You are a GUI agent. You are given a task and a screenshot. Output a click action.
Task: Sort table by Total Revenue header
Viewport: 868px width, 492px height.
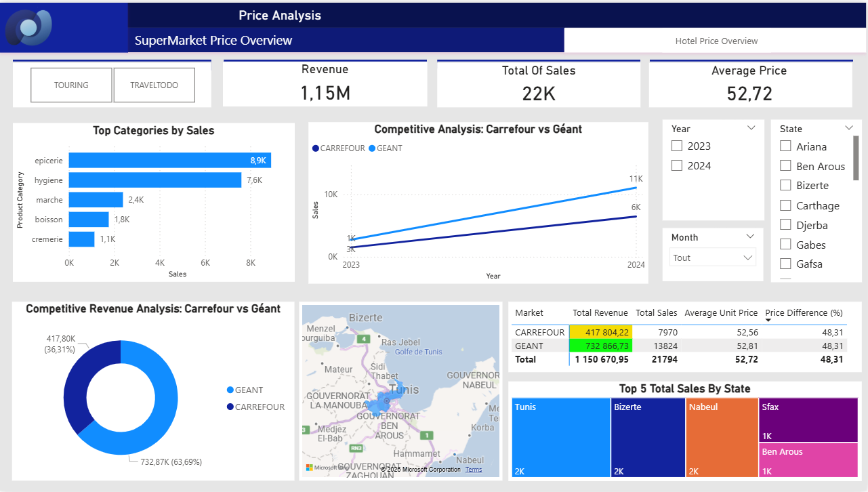coord(600,313)
